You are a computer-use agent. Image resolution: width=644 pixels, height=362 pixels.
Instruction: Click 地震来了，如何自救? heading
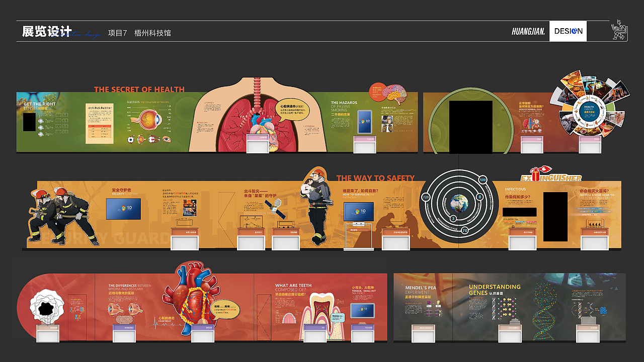coord(360,191)
